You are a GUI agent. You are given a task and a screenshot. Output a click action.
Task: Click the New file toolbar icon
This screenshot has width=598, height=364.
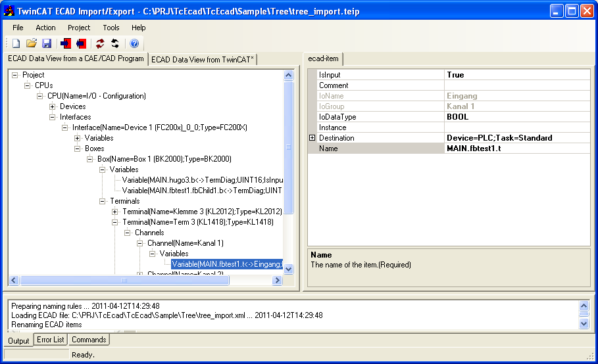[16, 43]
